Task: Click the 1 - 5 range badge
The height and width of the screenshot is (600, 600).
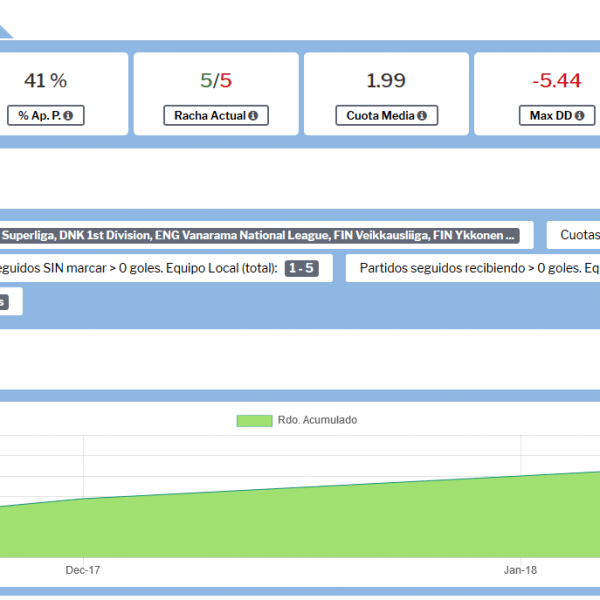Action: click(301, 268)
